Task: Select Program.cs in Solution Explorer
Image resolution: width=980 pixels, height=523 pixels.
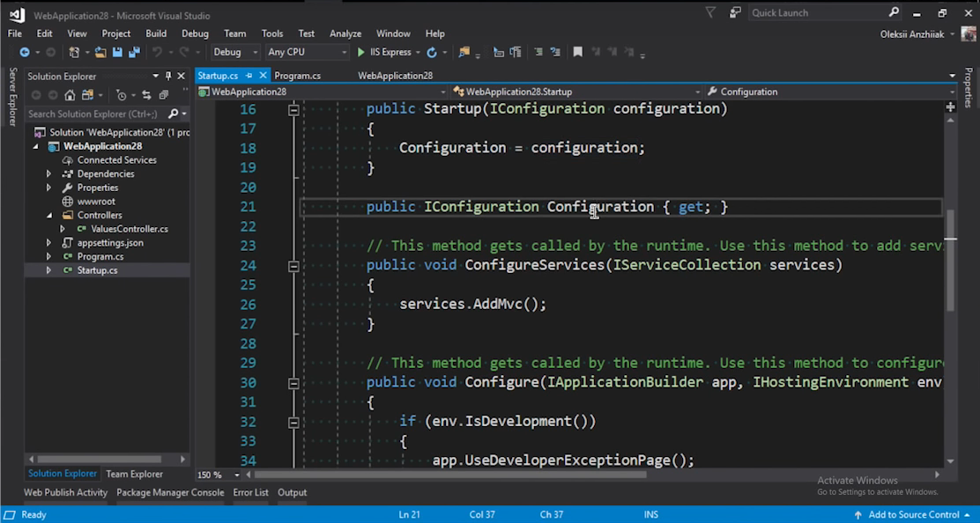Action: point(100,256)
